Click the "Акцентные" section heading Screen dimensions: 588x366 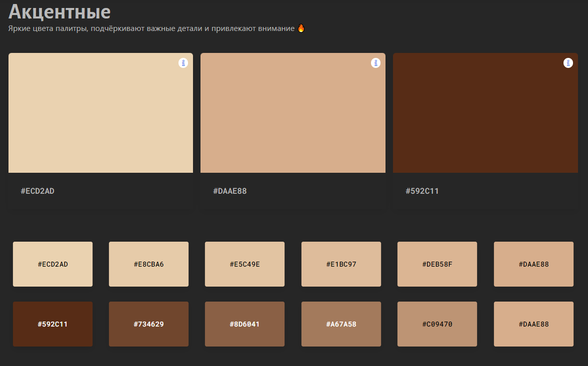[59, 11]
